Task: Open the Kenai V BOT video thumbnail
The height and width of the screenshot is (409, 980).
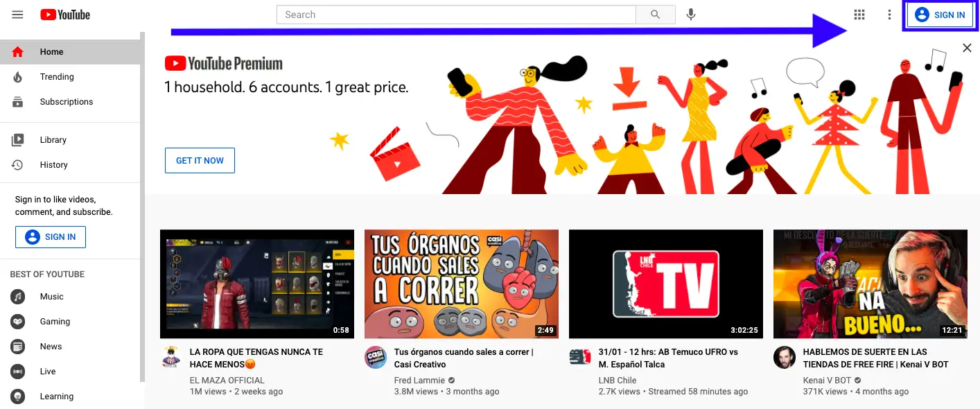Action: (x=870, y=284)
